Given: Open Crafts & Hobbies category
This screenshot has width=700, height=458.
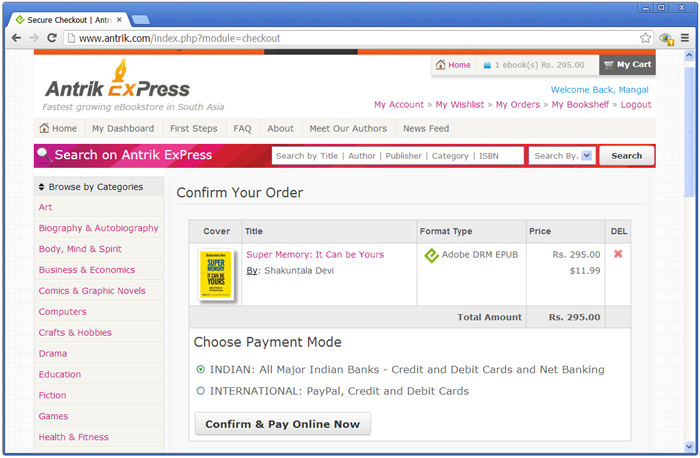Looking at the screenshot, I should 75,333.
